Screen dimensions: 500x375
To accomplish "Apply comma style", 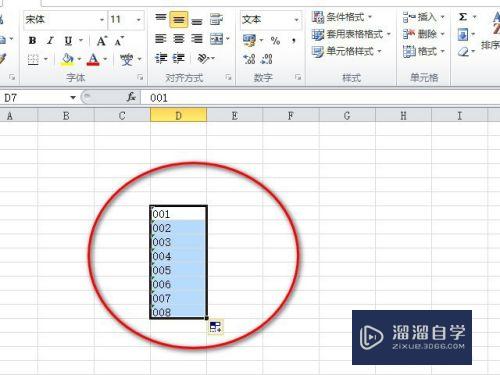I will (x=294, y=41).
